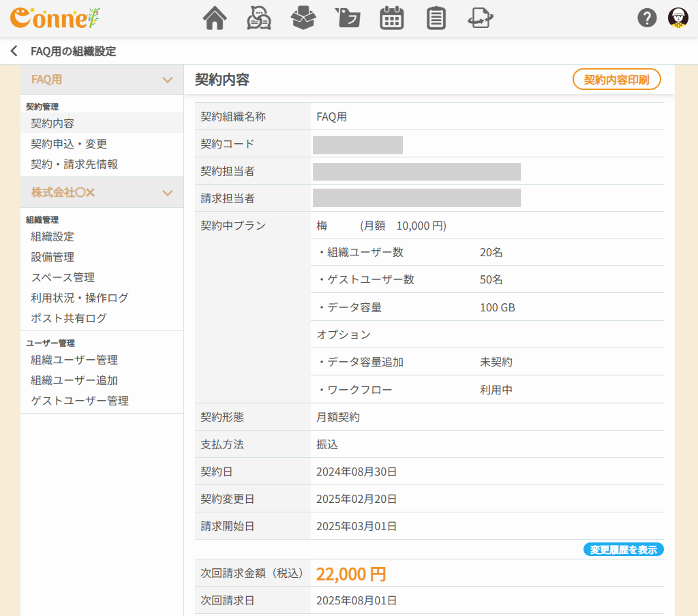Go back with the arrow icon
Viewport: 698px width, 616px height.
click(x=14, y=51)
